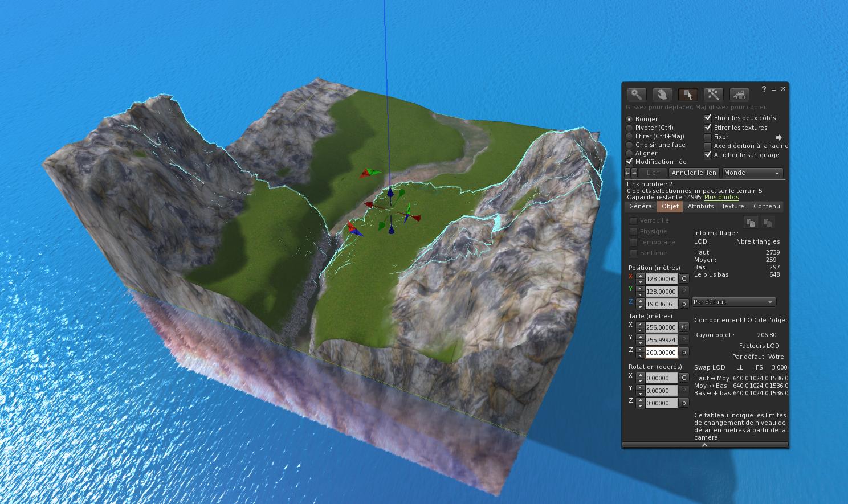Uncheck Afficher le surlignage
Screen dimensions: 848x504
(708, 155)
